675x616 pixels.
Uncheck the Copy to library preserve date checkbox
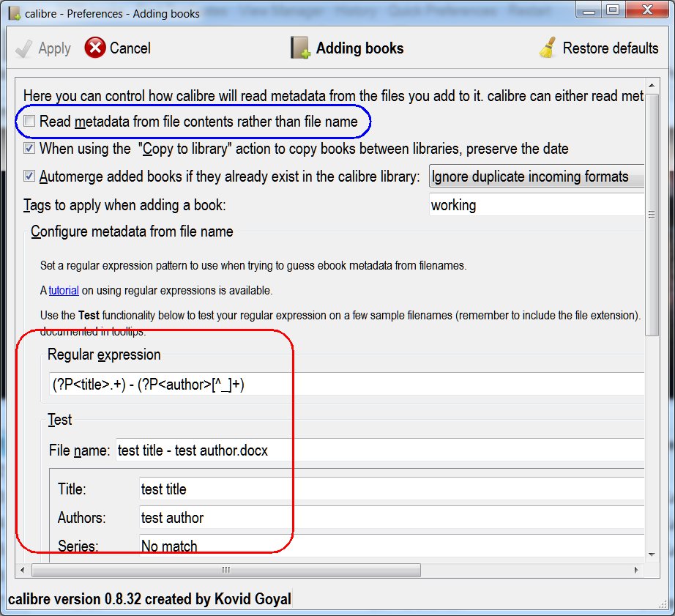coord(29,148)
